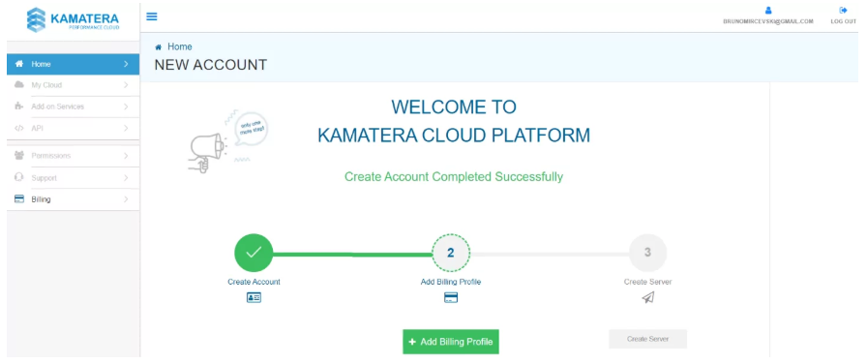The height and width of the screenshot is (364, 868).
Task: Click the NEW ACCOUNT page title
Action: [210, 65]
